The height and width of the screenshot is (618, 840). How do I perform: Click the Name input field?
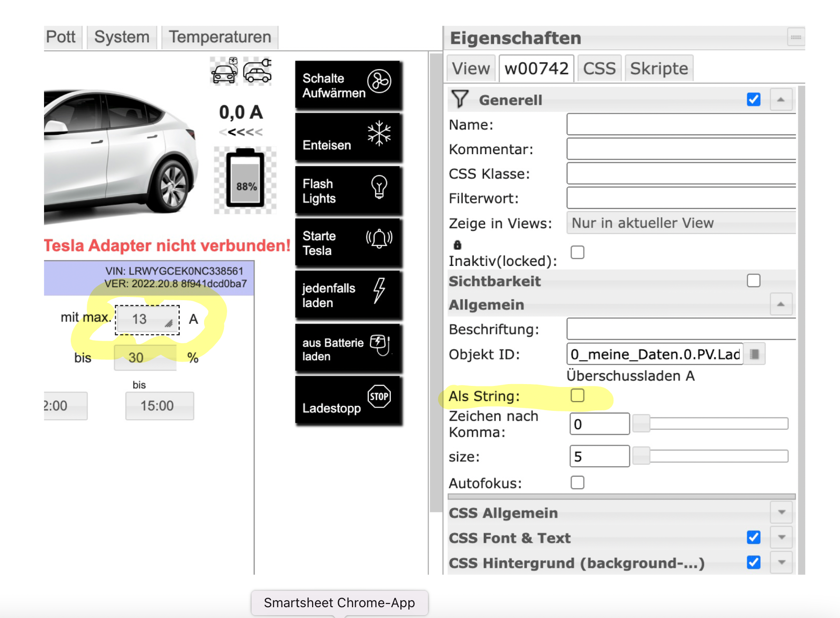(x=681, y=124)
